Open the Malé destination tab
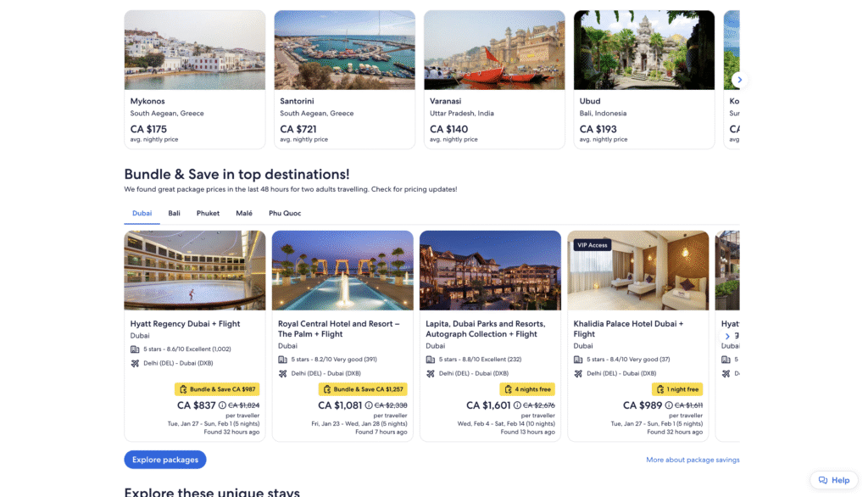This screenshot has width=868, height=497. pyautogui.click(x=244, y=214)
